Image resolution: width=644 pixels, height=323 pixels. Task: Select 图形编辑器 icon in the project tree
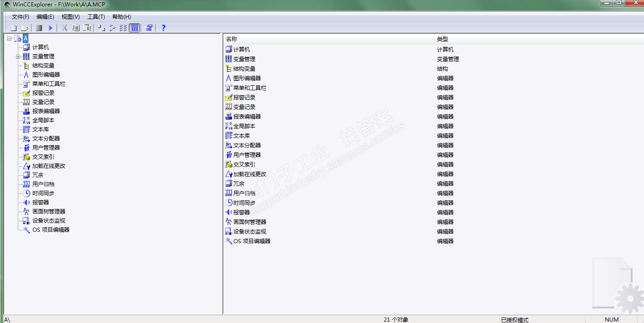tap(26, 75)
